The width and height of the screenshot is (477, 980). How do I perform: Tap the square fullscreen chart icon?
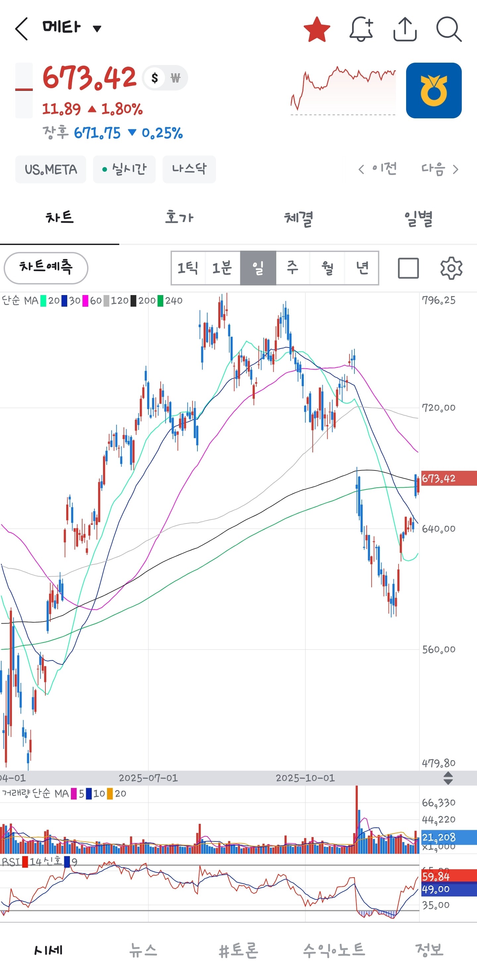(x=408, y=268)
